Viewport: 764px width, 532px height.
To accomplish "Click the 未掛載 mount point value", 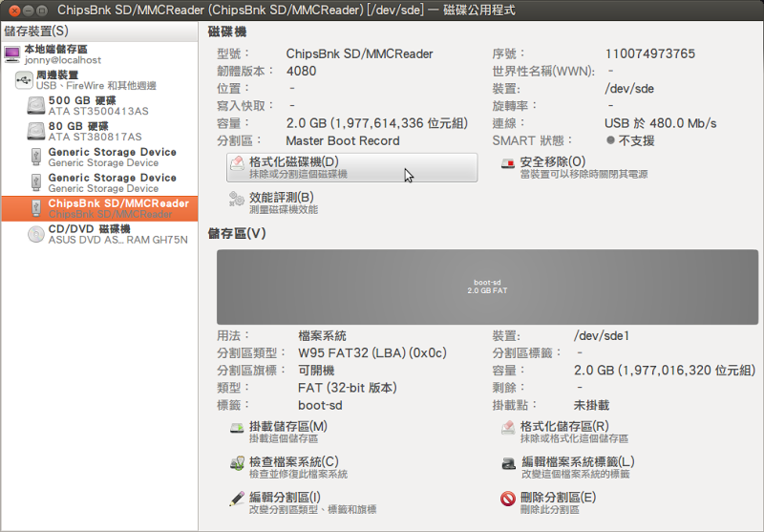I will click(591, 405).
